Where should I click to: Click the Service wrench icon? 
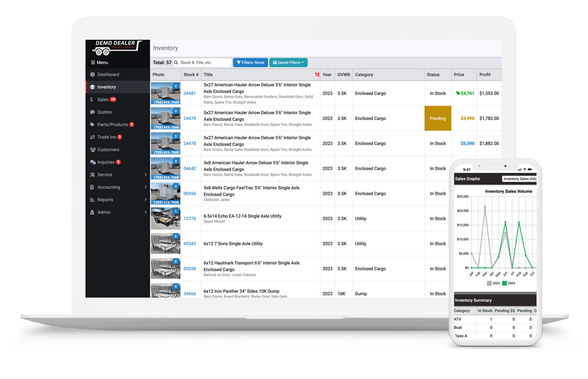93,175
